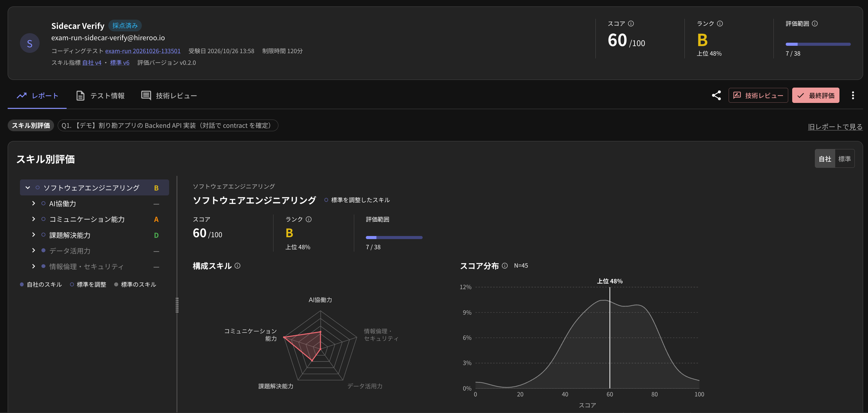Open the exam-run 20261026-133501 link
The image size is (868, 413).
(143, 51)
